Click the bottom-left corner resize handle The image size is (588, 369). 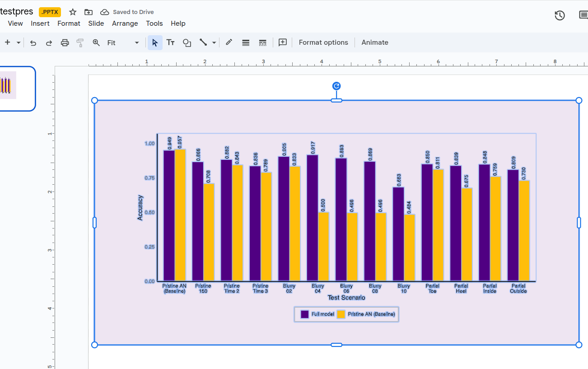click(94, 345)
